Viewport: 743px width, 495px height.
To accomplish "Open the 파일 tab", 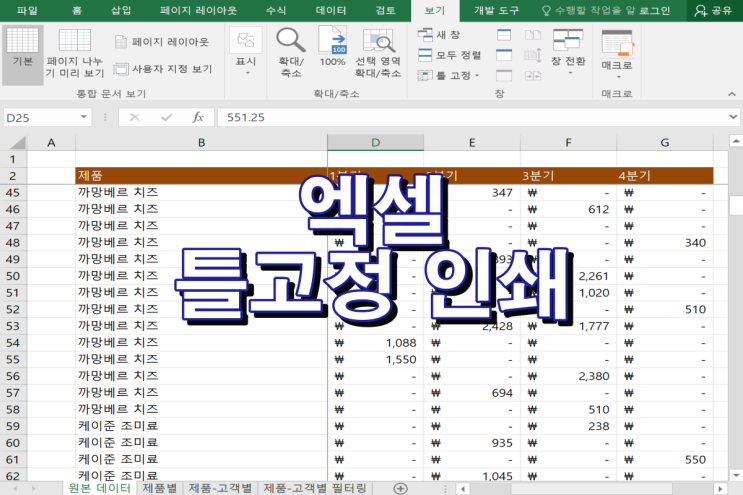I will point(27,10).
